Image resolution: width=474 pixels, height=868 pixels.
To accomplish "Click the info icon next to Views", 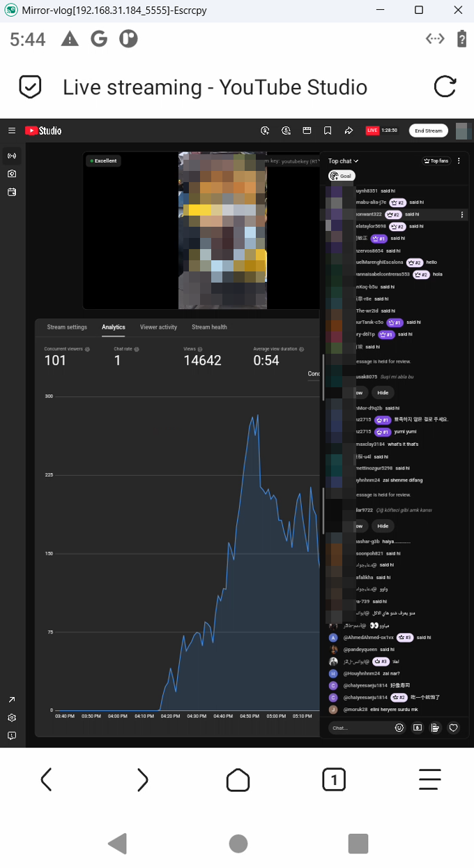I will click(x=201, y=349).
